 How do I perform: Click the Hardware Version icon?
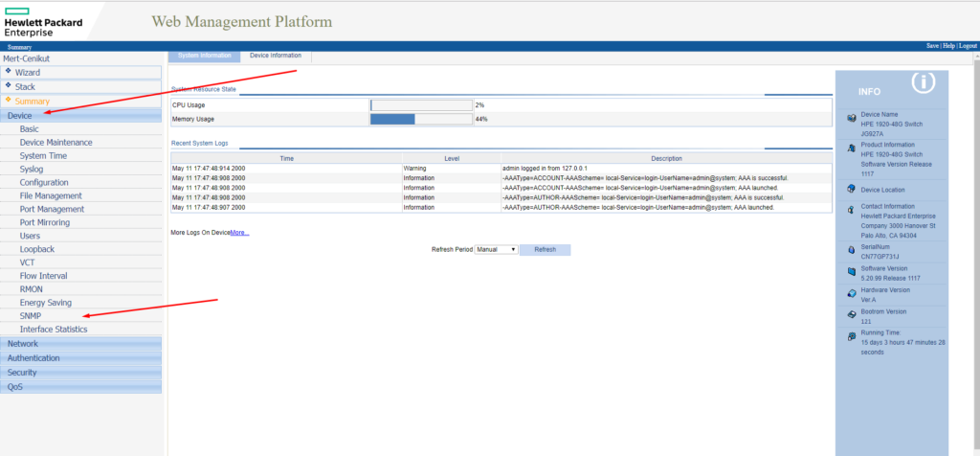[x=851, y=293]
